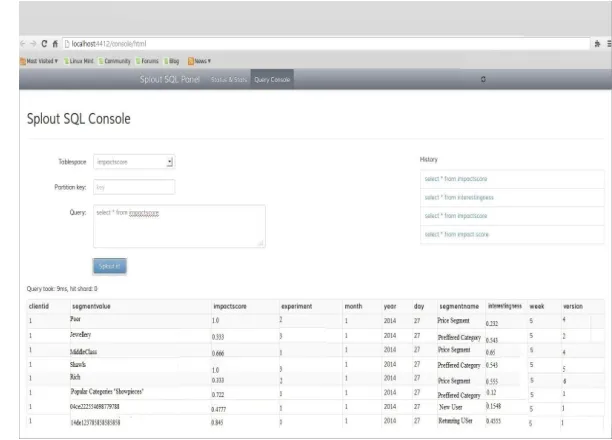Open the Blog bookmark

tap(171, 61)
